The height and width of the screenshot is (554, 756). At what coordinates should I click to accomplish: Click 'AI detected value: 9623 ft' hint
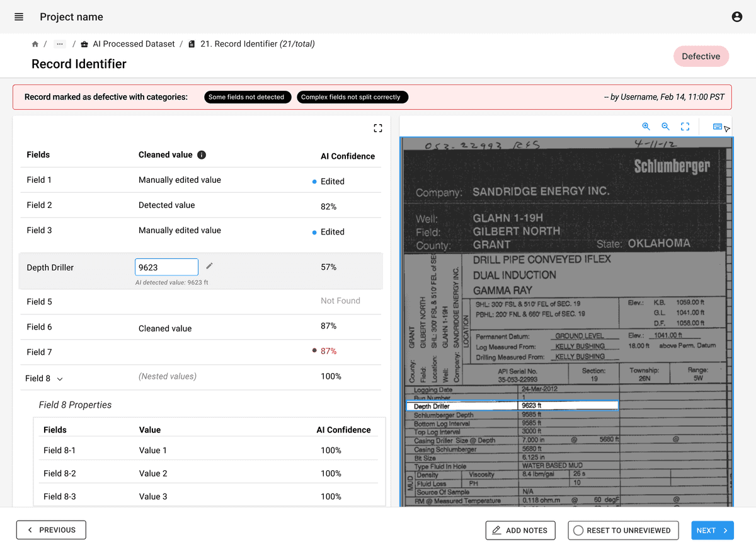(x=171, y=282)
